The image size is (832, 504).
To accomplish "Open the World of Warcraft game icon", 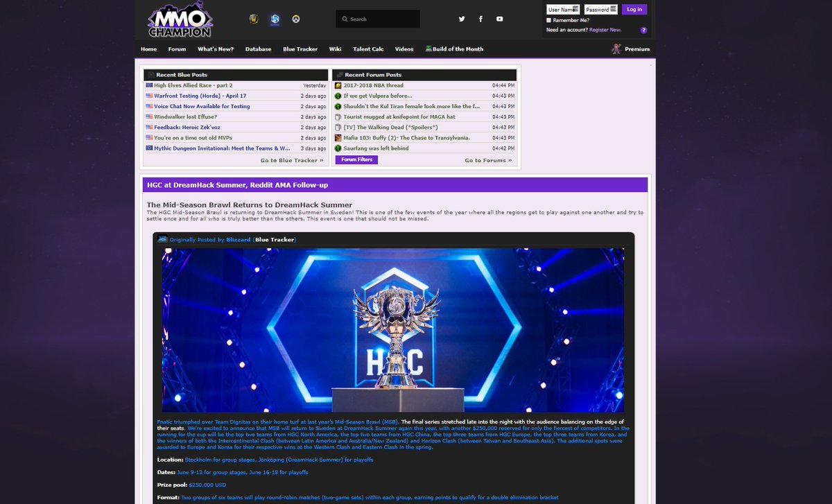I will [254, 19].
